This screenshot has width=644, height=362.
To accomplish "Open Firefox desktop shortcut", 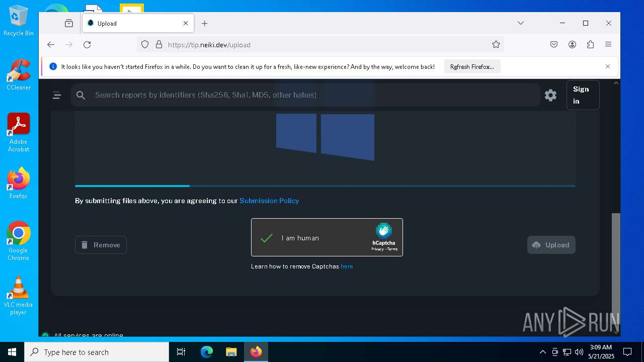I will pyautogui.click(x=19, y=184).
